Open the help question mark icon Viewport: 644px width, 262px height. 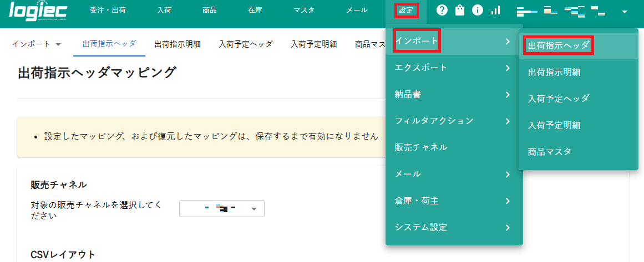[x=442, y=11]
